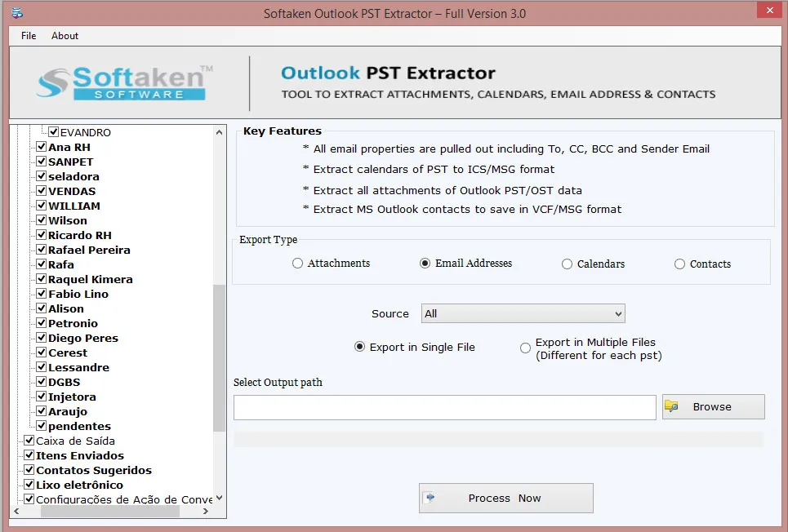788x532 pixels.
Task: Toggle the Fabio Lino checkbox
Action: (42, 294)
